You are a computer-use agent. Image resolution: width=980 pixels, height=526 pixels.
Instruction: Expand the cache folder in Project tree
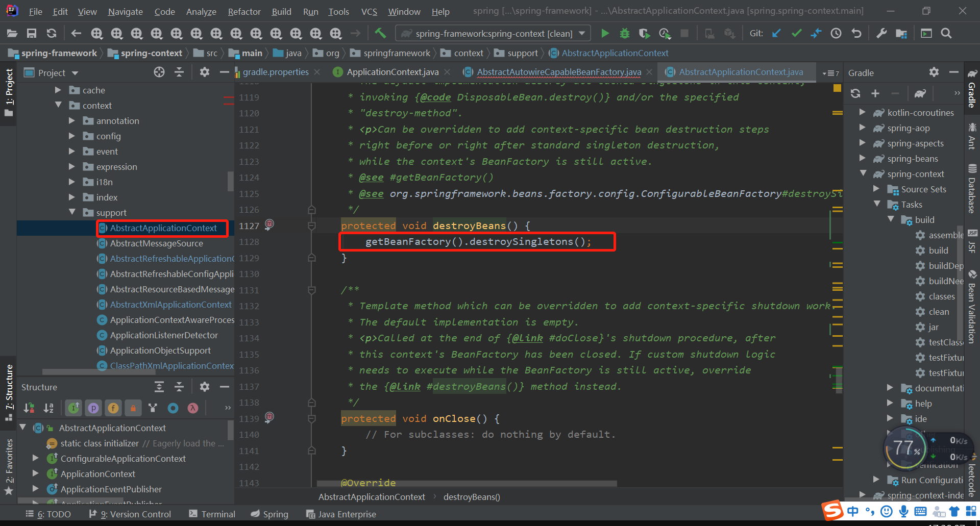point(58,90)
